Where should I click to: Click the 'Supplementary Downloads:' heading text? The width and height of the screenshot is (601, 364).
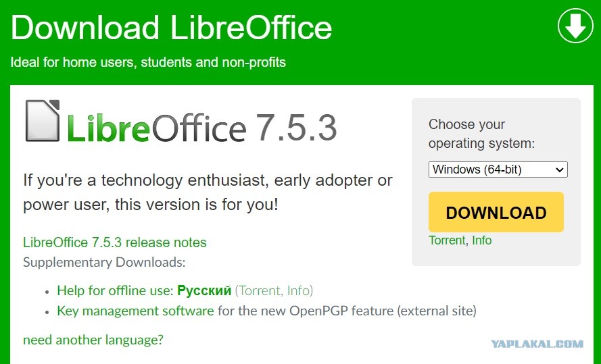(104, 262)
